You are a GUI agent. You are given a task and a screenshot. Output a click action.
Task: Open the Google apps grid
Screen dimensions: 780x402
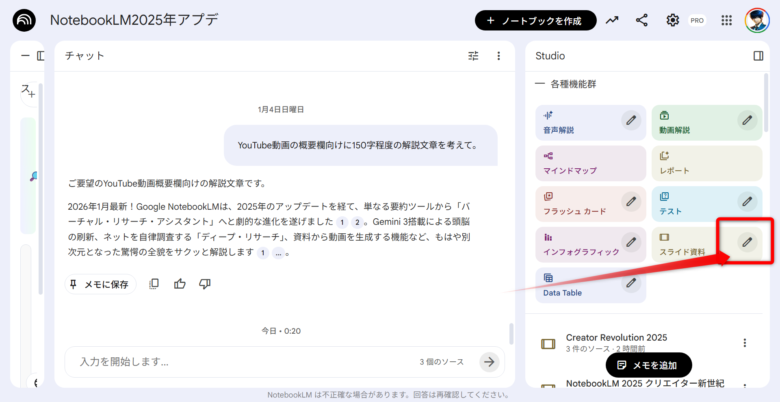[x=726, y=21]
